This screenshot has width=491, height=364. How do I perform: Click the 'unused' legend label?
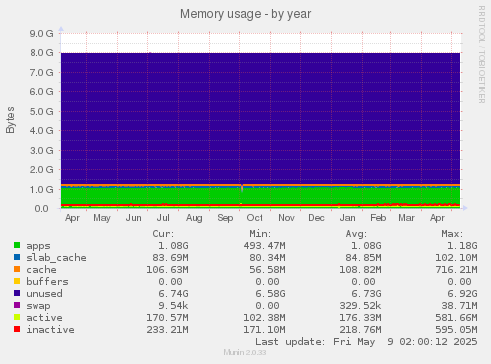tap(44, 294)
